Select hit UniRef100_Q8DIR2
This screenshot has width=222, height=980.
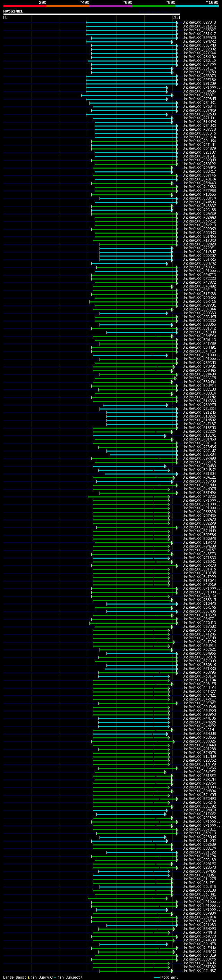click(199, 164)
